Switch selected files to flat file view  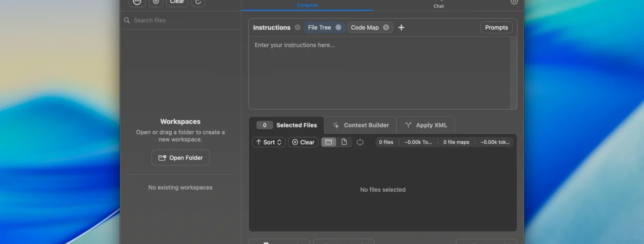pyautogui.click(x=344, y=142)
